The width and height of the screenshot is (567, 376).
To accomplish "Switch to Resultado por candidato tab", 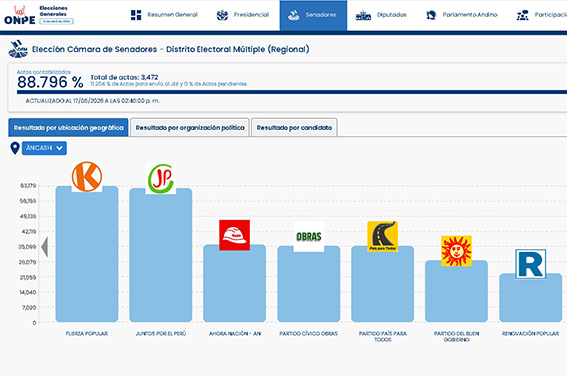I will pyautogui.click(x=294, y=128).
